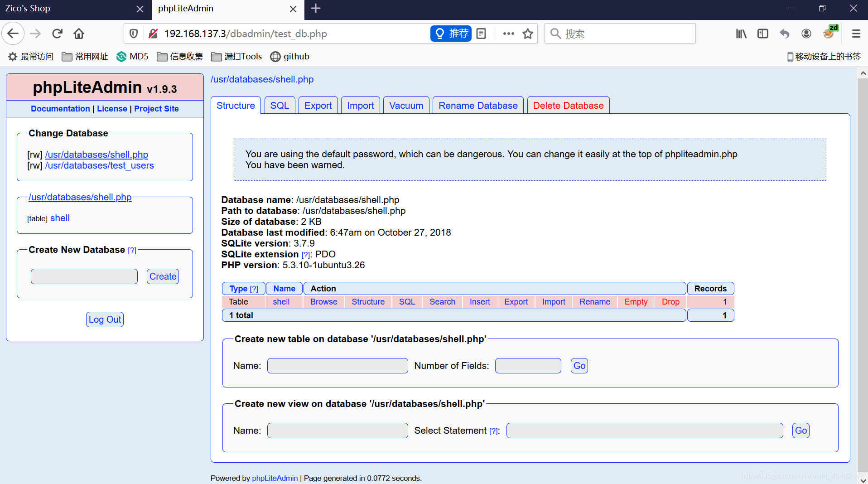Open the library bookshelf icon
The height and width of the screenshot is (484, 868).
pos(741,34)
